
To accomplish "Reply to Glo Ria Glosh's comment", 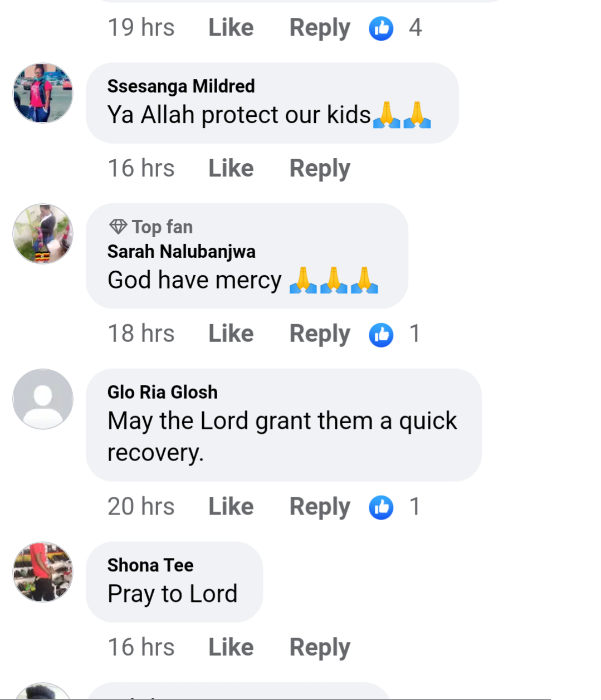I will click(x=320, y=507).
